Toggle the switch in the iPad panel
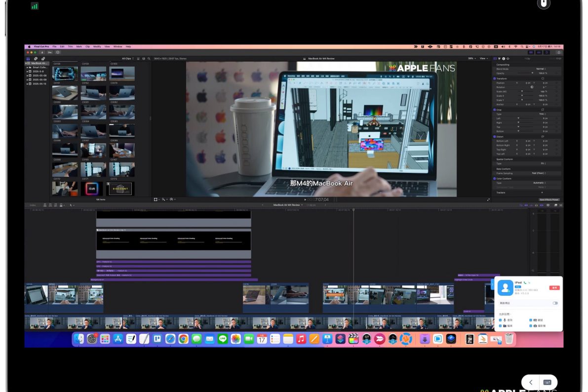Image resolution: width=588 pixels, height=392 pixels. pyautogui.click(x=555, y=303)
